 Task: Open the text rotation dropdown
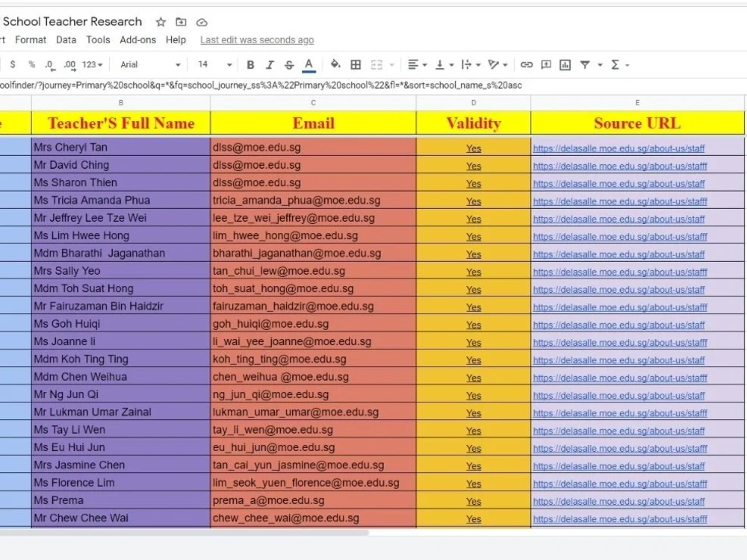coord(498,65)
